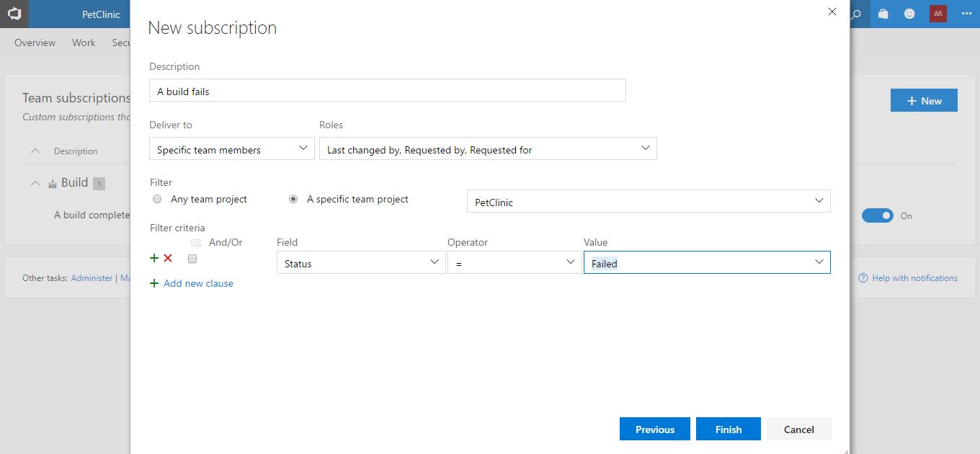Screen dimensions: 980x454
Task: Click the group clauses icon beside And/Or
Action: 196,243
